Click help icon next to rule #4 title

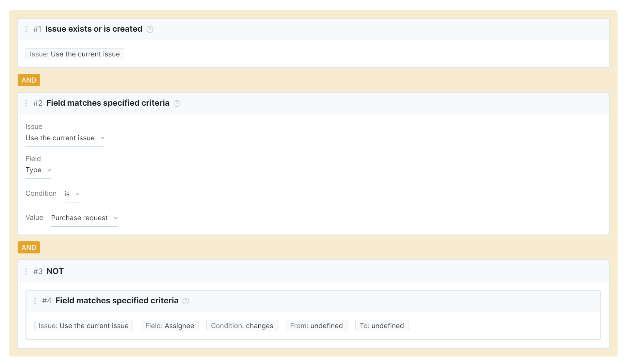click(x=186, y=301)
